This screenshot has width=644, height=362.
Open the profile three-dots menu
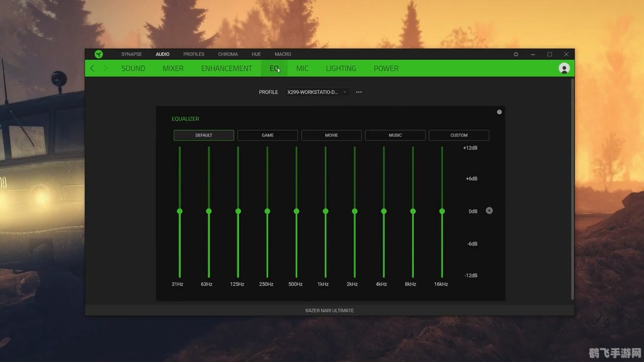pos(359,93)
